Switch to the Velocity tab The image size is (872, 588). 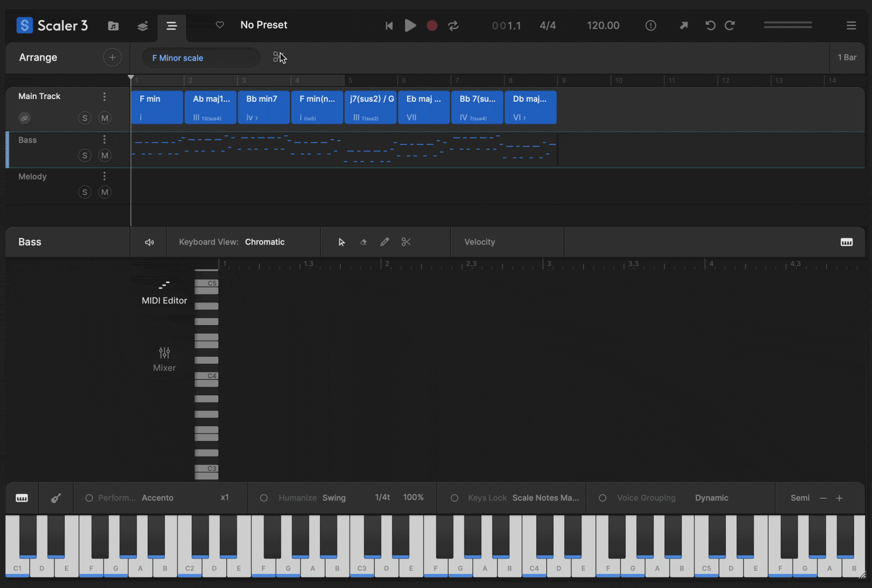click(479, 242)
